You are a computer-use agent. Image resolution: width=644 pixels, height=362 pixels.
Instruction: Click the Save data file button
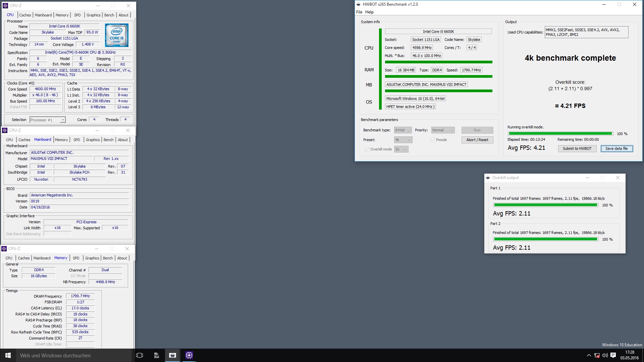click(617, 149)
